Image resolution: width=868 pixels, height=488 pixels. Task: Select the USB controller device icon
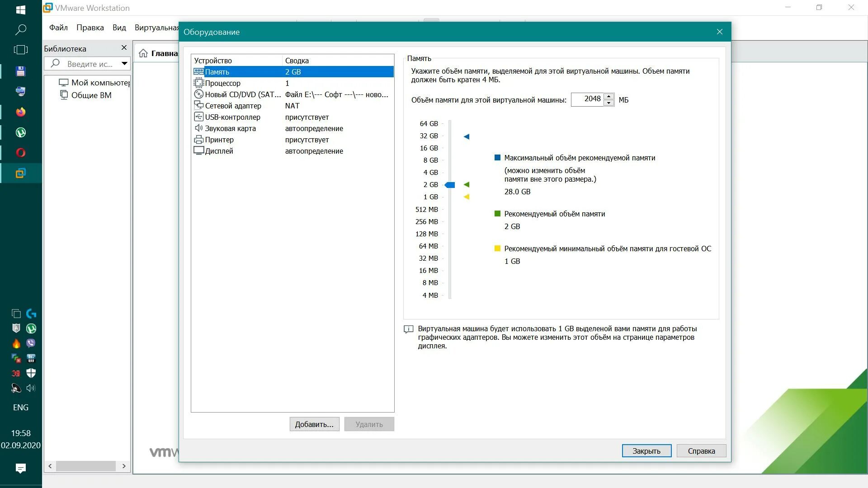(198, 117)
